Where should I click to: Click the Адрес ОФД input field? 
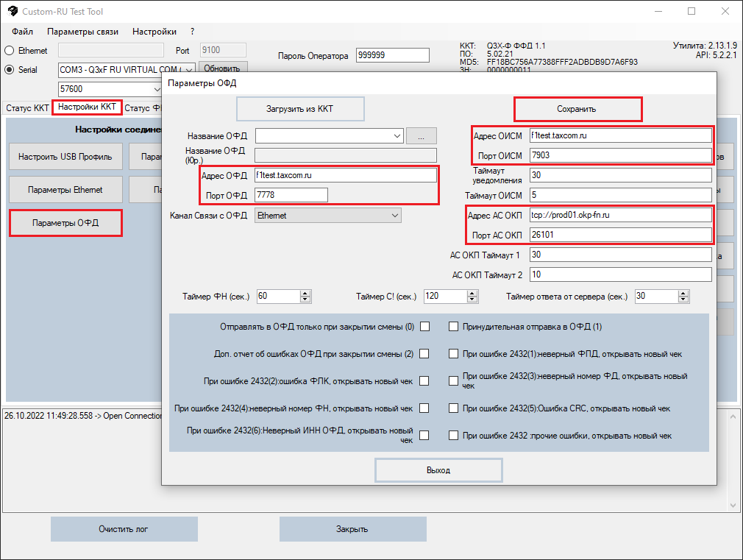point(344,175)
